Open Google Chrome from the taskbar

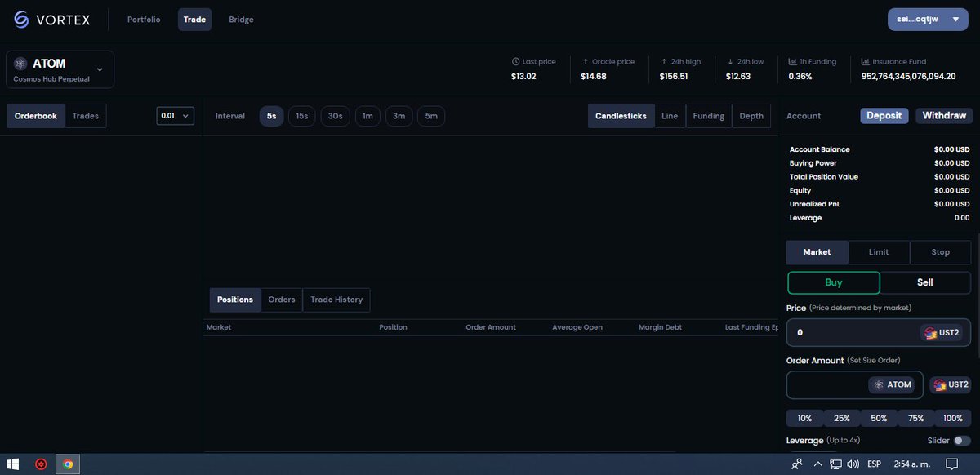tap(68, 464)
